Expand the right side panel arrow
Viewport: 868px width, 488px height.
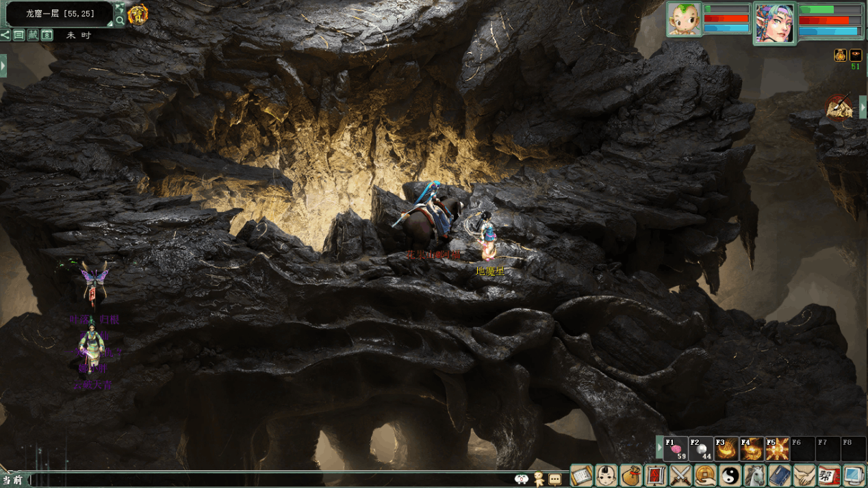(863, 107)
